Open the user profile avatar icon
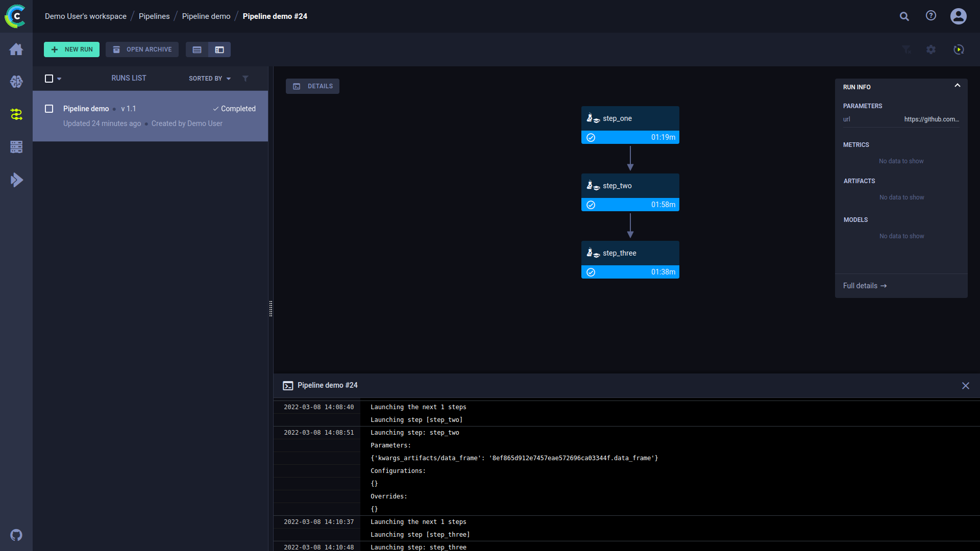This screenshot has height=551, width=980. pos(958,16)
